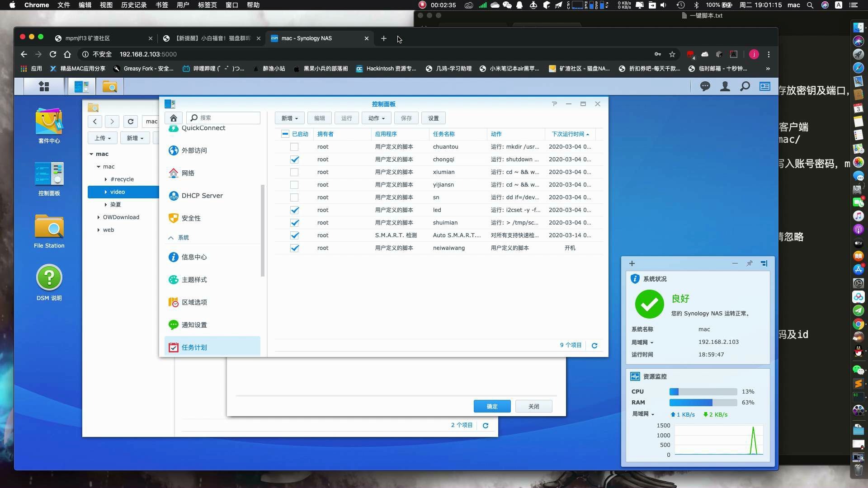Disable the shuimian task checkbox
Viewport: 868px width, 488px height.
pos(294,223)
